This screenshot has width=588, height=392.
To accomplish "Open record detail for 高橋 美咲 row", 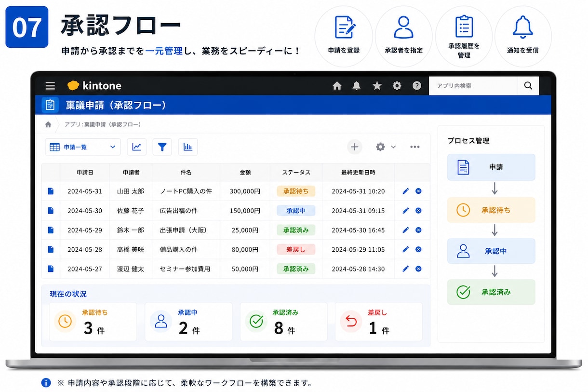I will click(51, 249).
